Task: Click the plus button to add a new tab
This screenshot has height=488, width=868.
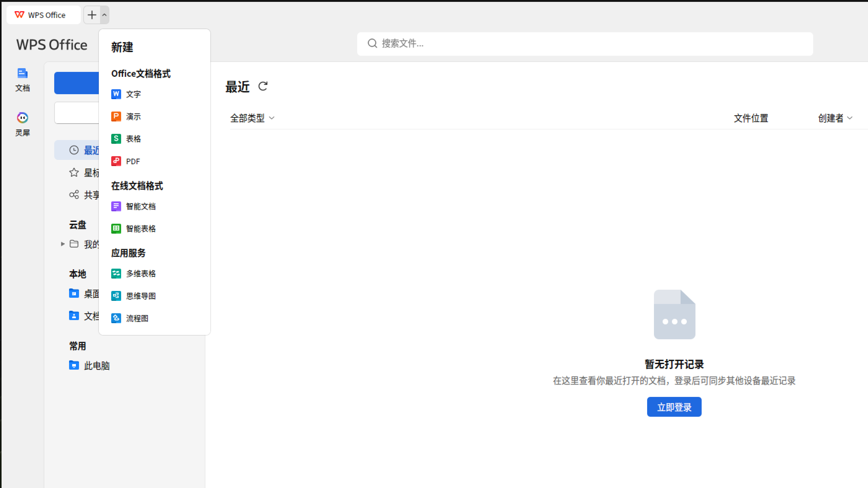Action: coord(92,15)
